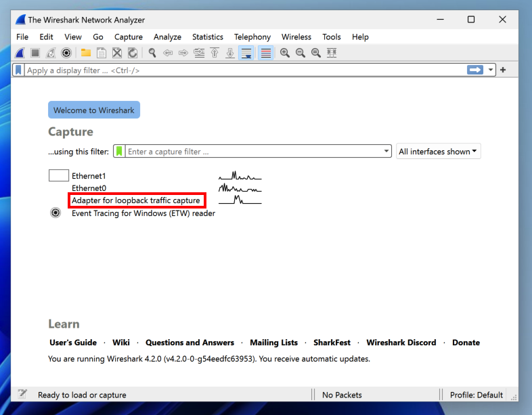Open the View menu
The height and width of the screenshot is (415, 532).
click(x=73, y=37)
